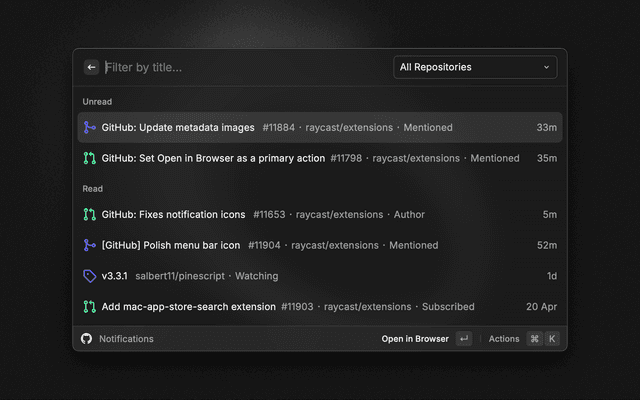This screenshot has height=400, width=640.
Task: Open the Actions menu
Action: [x=503, y=339]
